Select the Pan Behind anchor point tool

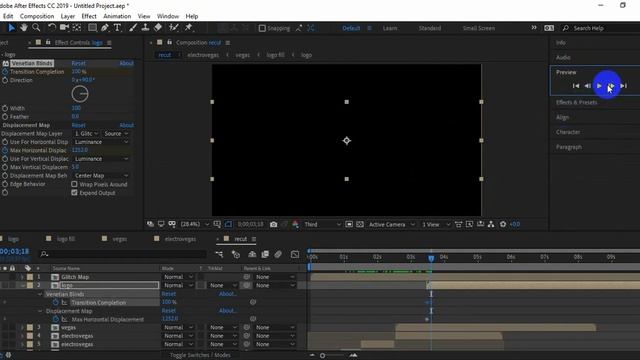(x=77, y=27)
